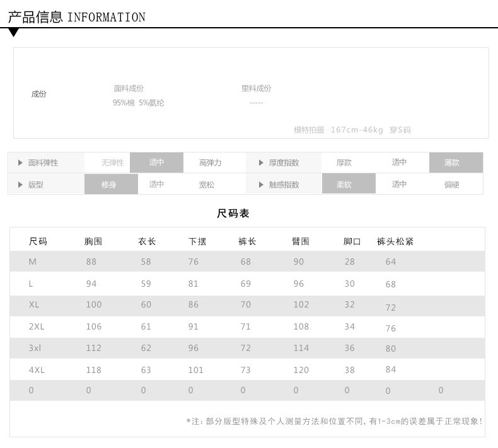Select 无弹性 elasticity option
This screenshot has height=448, width=498.
tap(112, 163)
